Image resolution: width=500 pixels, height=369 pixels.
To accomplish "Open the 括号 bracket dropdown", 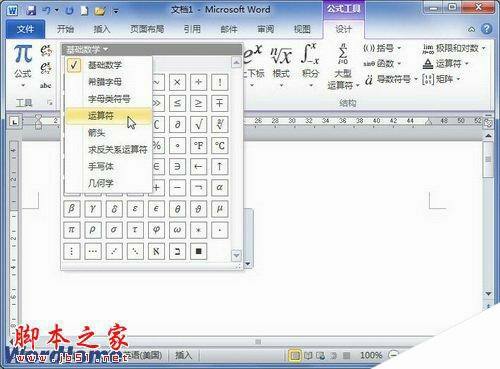I will pos(382,48).
